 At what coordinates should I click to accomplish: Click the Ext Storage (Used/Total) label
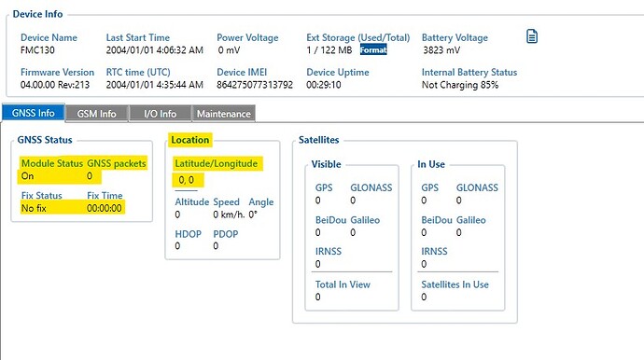tap(358, 37)
